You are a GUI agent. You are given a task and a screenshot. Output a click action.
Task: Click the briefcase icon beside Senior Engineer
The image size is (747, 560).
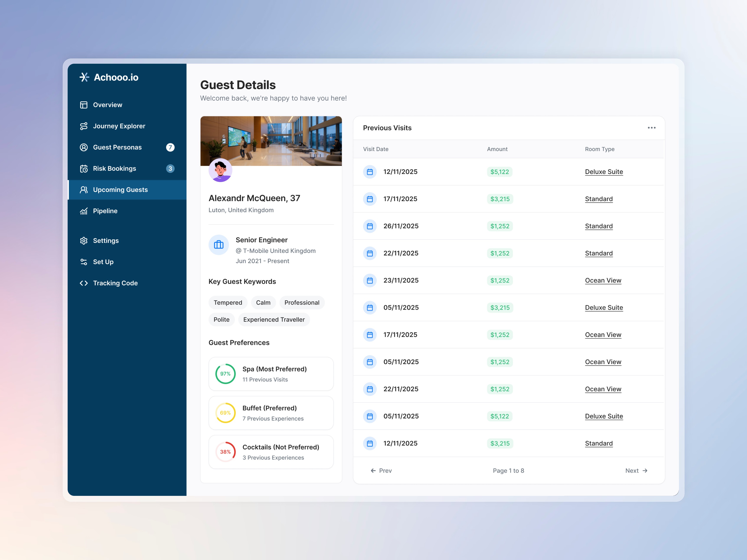pos(219,245)
